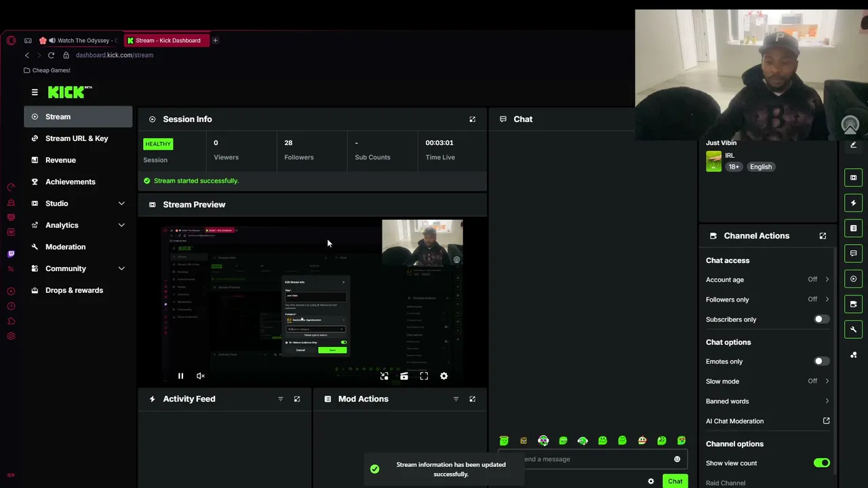
Task: Turn off Show view count
Action: 821,463
